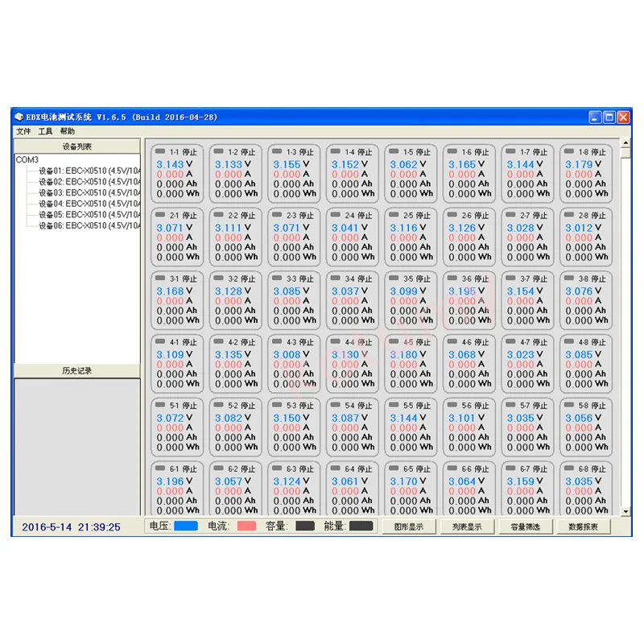Click the scrollbar up arrow
This screenshot has height=644, width=644.
pyautogui.click(x=625, y=143)
